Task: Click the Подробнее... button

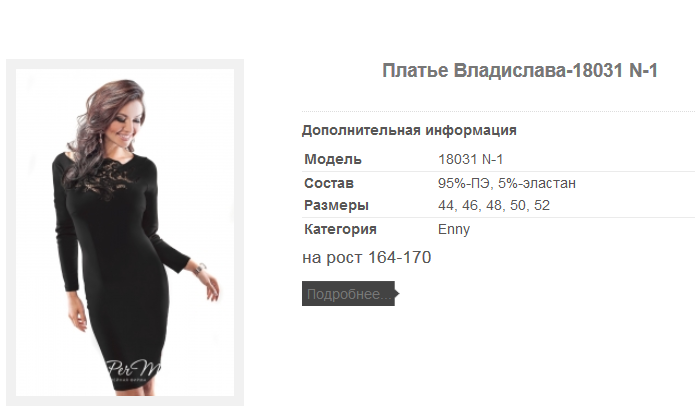Action: 348,293
